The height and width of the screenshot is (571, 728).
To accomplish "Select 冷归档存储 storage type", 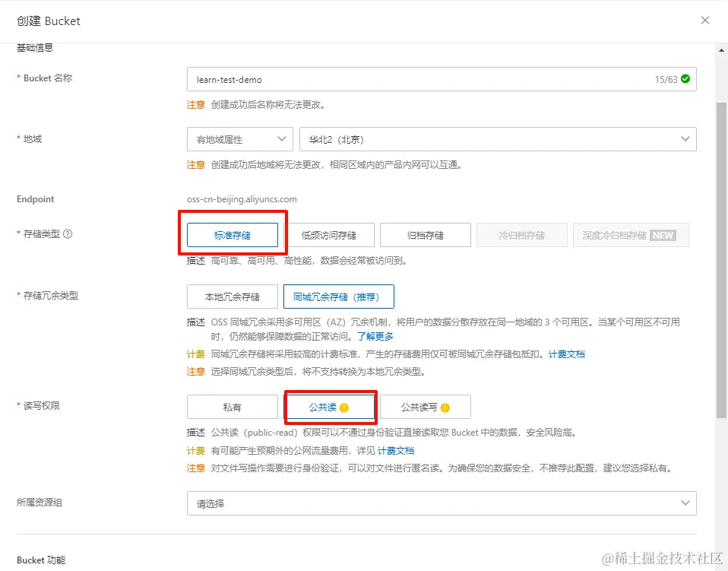I will coord(522,235).
